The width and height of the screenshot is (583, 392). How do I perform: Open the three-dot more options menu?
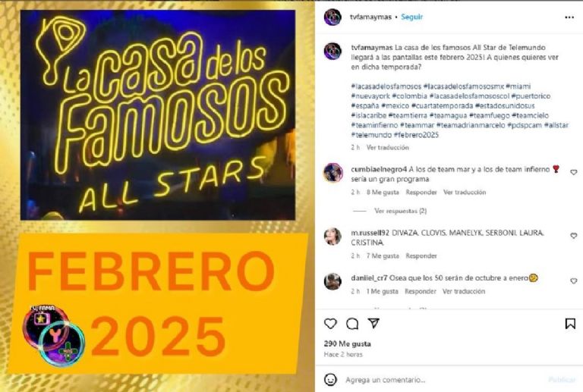[569, 17]
